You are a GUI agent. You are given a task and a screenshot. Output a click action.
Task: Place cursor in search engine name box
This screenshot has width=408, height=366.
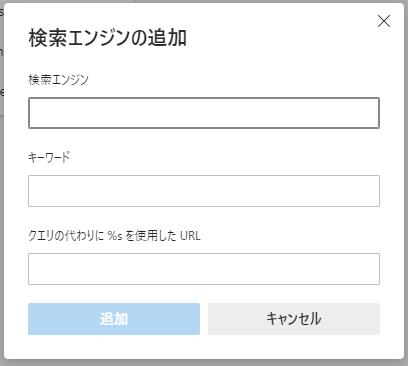click(x=204, y=113)
